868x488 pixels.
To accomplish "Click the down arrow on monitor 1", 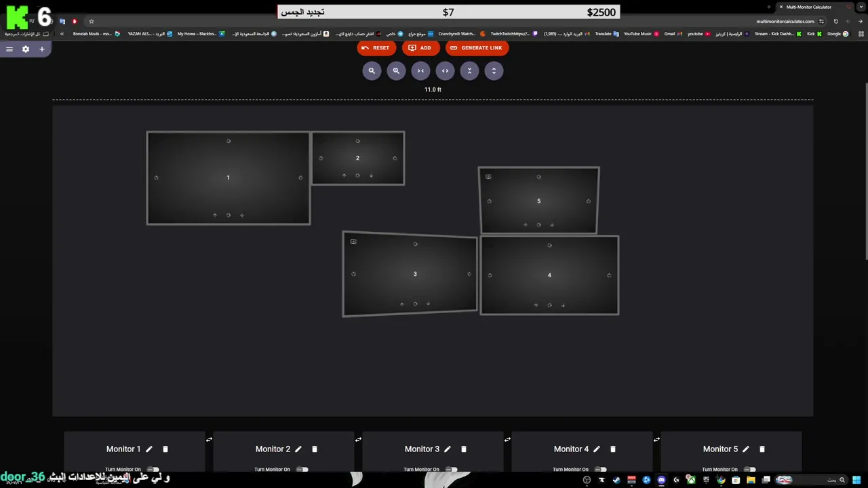I will pyautogui.click(x=242, y=215).
